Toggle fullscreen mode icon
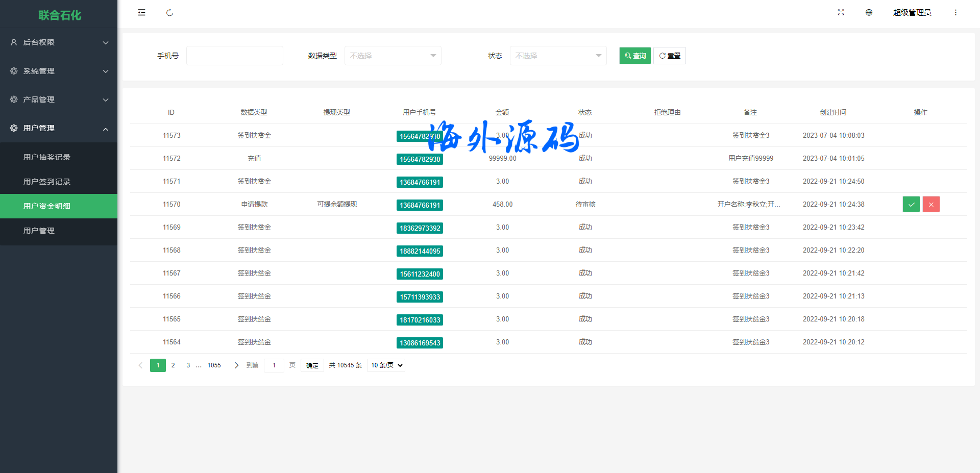The width and height of the screenshot is (980, 473). click(x=841, y=13)
